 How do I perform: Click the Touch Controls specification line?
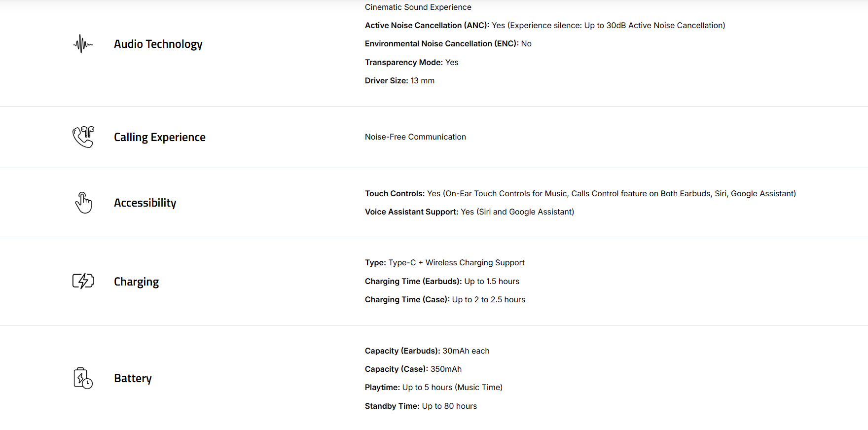(x=580, y=193)
